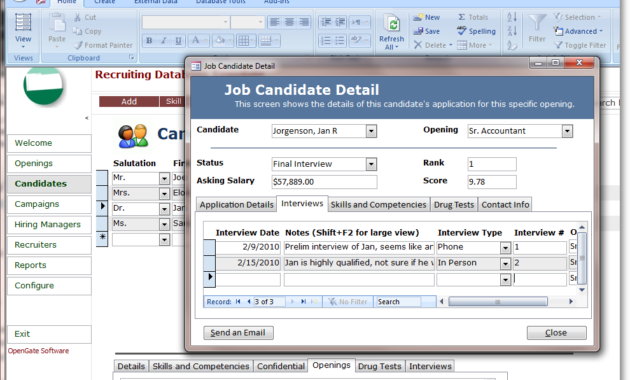The width and height of the screenshot is (630, 380).
Task: Switch to the Application Details tab
Action: click(x=236, y=205)
